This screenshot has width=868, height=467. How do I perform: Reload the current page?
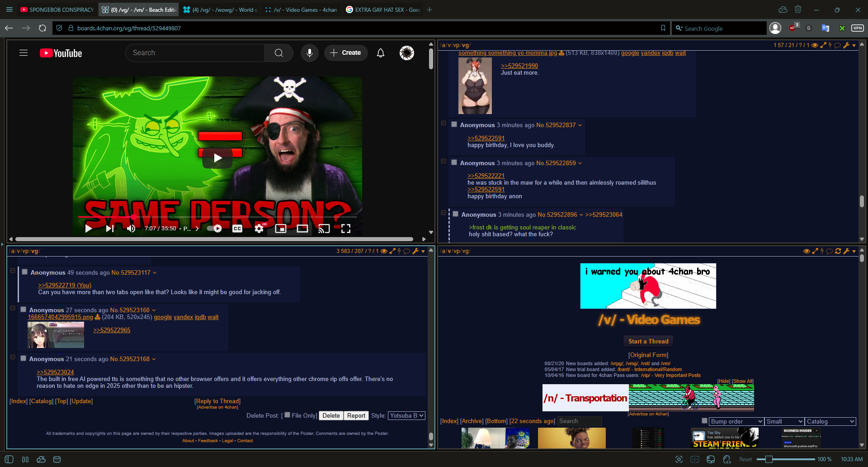42,28
